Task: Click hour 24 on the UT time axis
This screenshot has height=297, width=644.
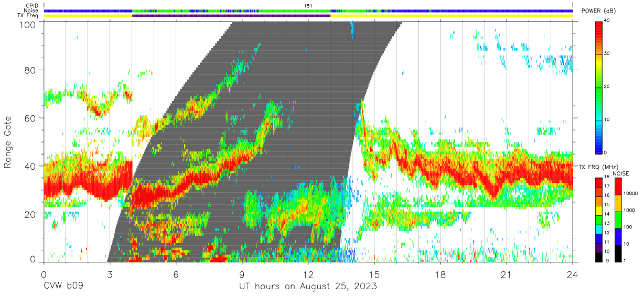Action: click(x=573, y=274)
